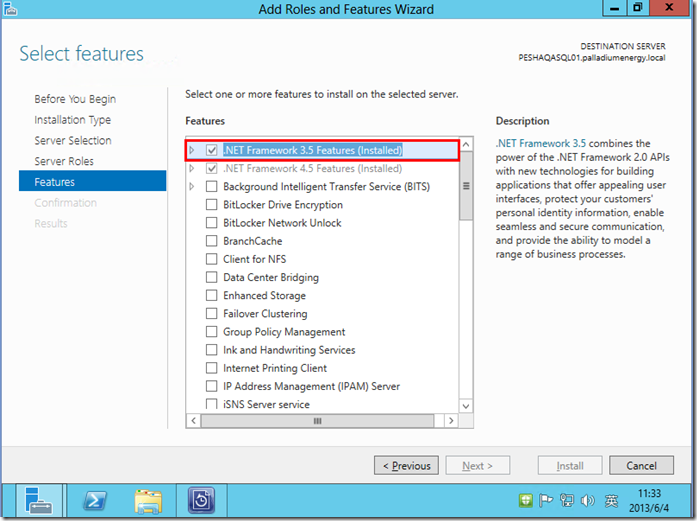Click the destination server name text
This screenshot has height=521, width=697.
tap(592, 58)
